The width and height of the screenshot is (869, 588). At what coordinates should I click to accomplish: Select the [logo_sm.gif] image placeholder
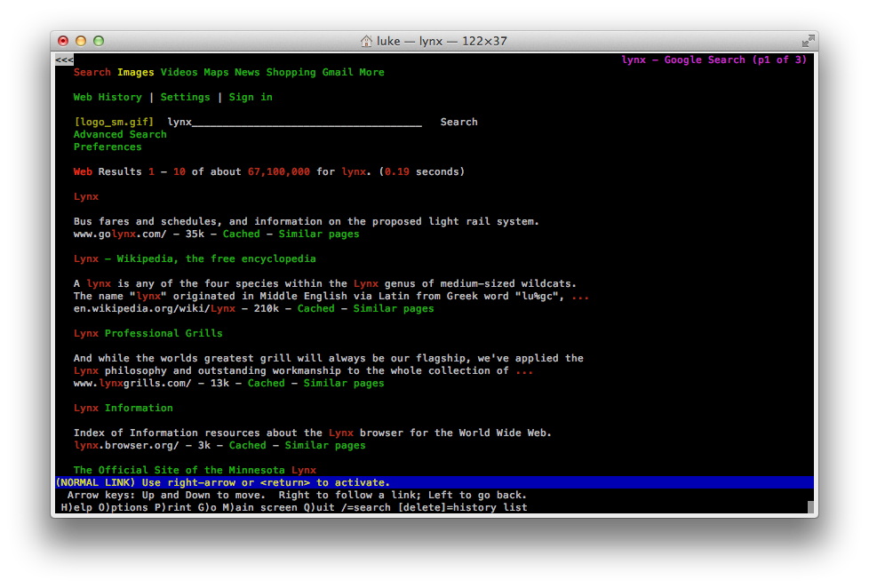[x=114, y=123]
